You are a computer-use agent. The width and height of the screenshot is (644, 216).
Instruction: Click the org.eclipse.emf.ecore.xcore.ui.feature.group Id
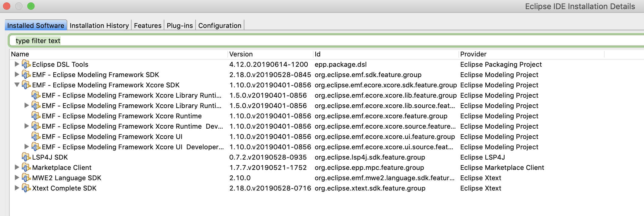385,137
